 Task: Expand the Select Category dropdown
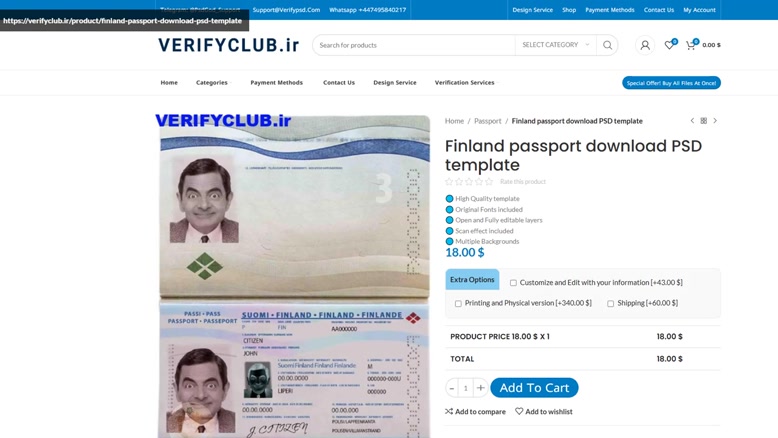click(556, 45)
